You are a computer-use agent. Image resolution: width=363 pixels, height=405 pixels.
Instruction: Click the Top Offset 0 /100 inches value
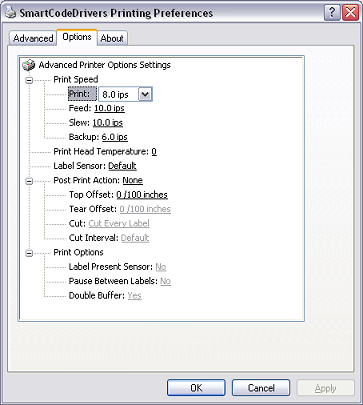[x=142, y=195]
